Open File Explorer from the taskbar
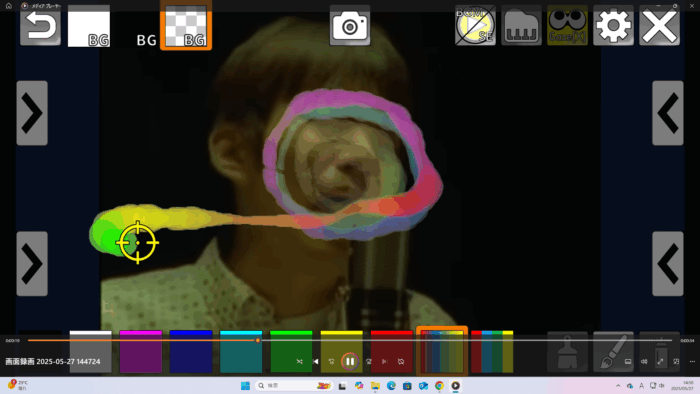This screenshot has height=394, width=700. (x=375, y=386)
